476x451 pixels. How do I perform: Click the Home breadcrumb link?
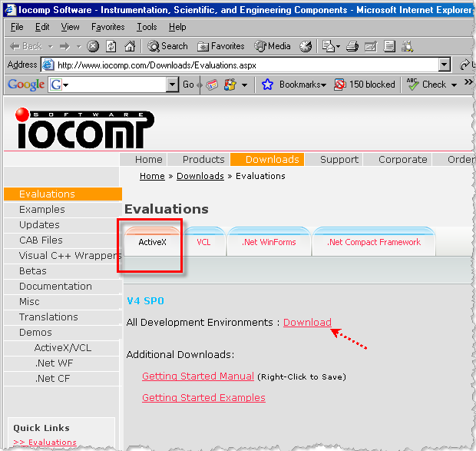coord(152,176)
